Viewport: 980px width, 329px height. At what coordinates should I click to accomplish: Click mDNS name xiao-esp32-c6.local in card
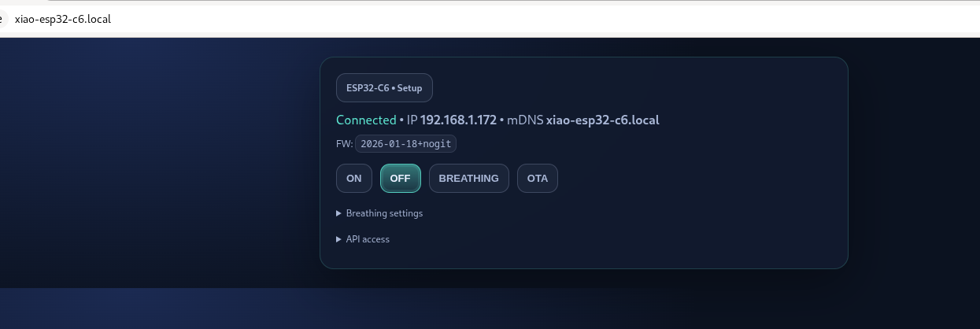point(602,120)
